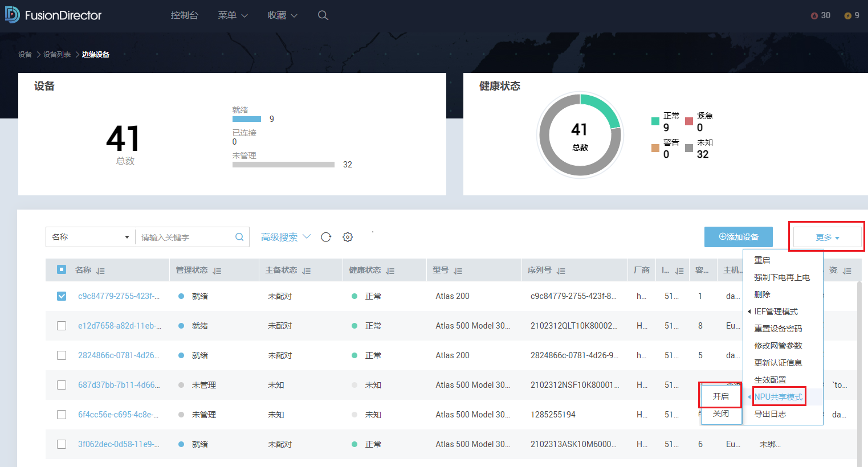This screenshot has width=868, height=467.
Task: Select 生效配置 menu entry
Action: [x=770, y=380]
